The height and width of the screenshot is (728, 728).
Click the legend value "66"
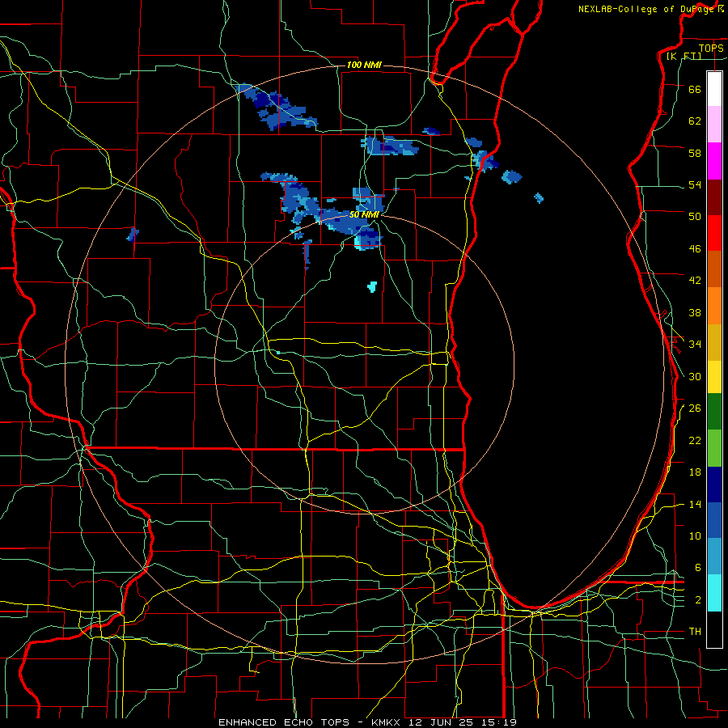click(695, 89)
